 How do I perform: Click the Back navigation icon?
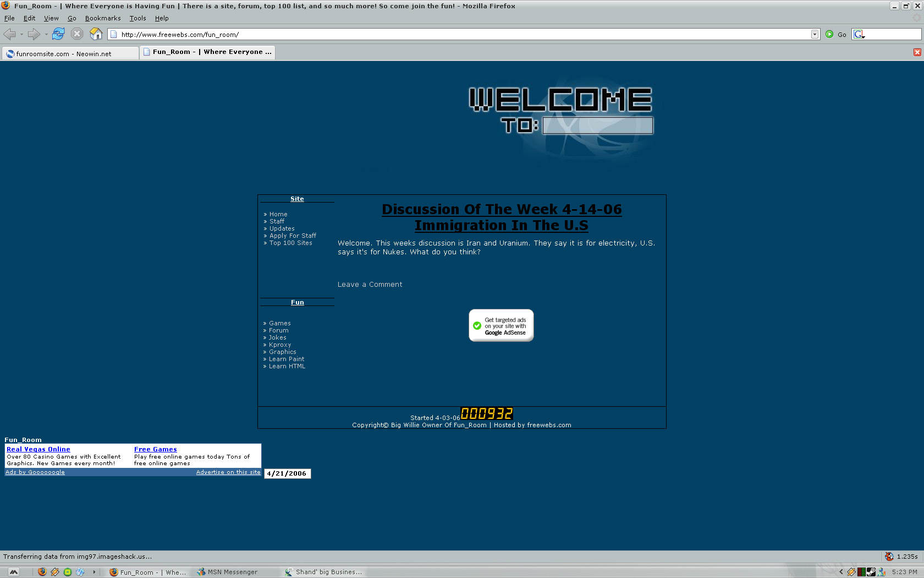tap(10, 34)
